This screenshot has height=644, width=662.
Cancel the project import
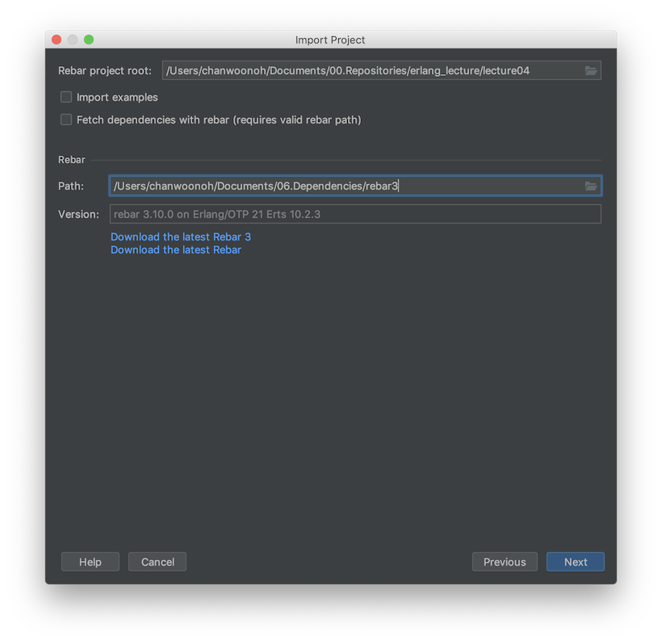[x=157, y=562]
